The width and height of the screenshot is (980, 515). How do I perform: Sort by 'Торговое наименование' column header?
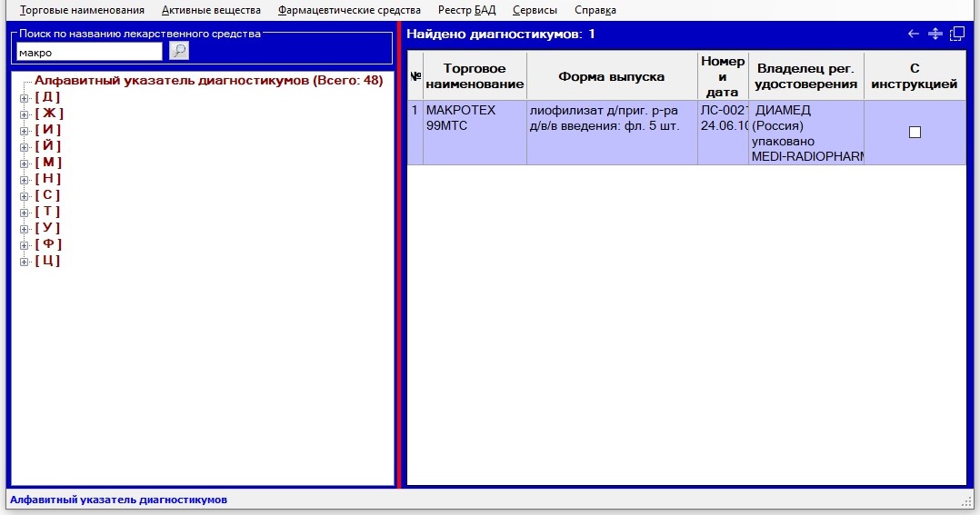tap(475, 76)
